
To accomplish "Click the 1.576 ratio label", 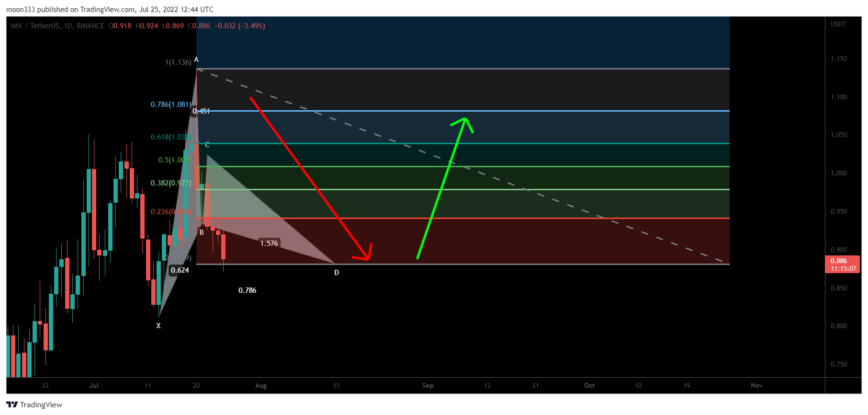I will (269, 243).
